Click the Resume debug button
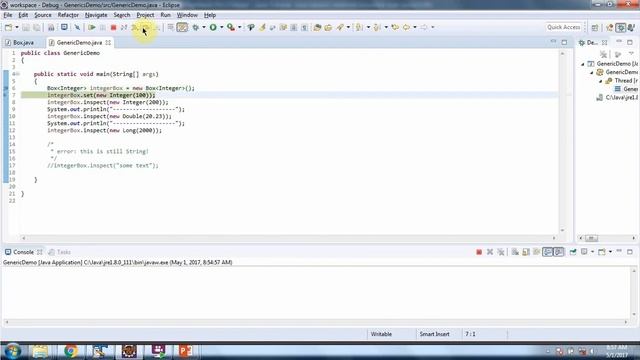Screen dimensions: 640x360 pyautogui.click(x=92, y=27)
